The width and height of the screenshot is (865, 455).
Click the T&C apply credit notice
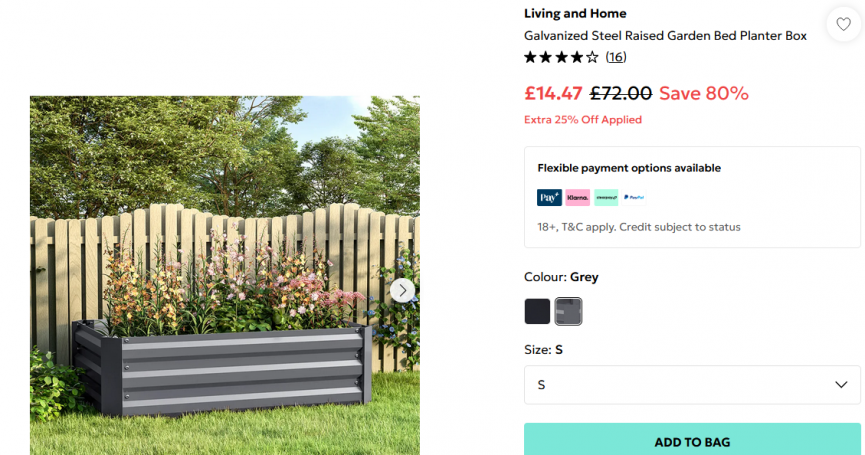(x=639, y=227)
